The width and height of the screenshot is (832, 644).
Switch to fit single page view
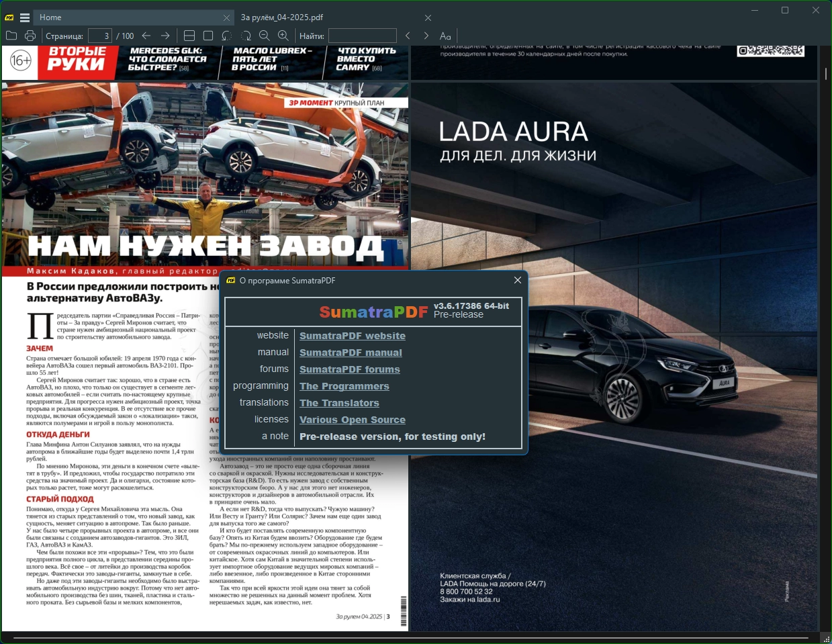pos(208,36)
